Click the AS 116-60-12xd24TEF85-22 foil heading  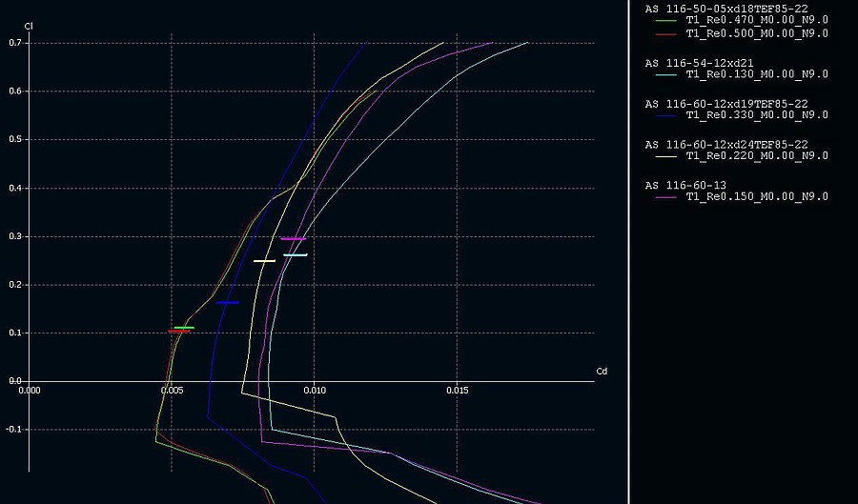pos(726,145)
